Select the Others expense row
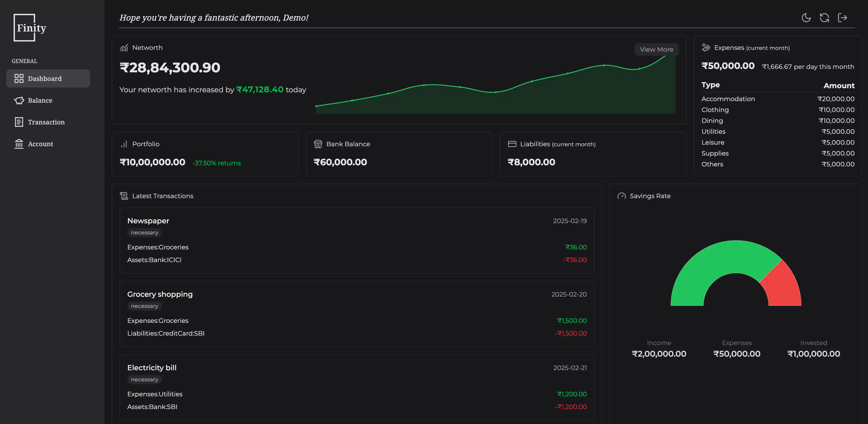The height and width of the screenshot is (424, 868). [778, 164]
